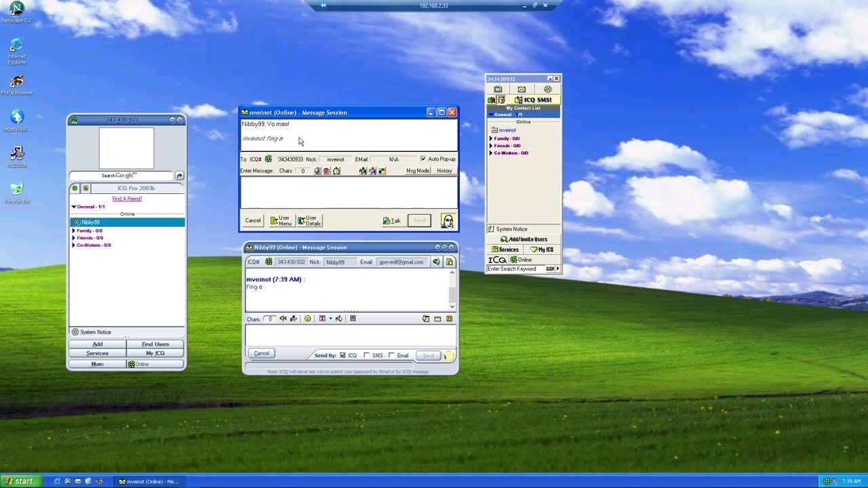Click the avatar face picture in mveinot window
The height and width of the screenshot is (488, 868).
pyautogui.click(x=448, y=221)
